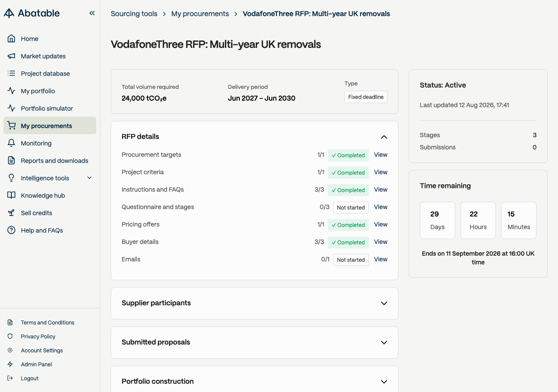Click the 24,000 tCO₂e volume value
The image size is (558, 392).
click(x=144, y=98)
